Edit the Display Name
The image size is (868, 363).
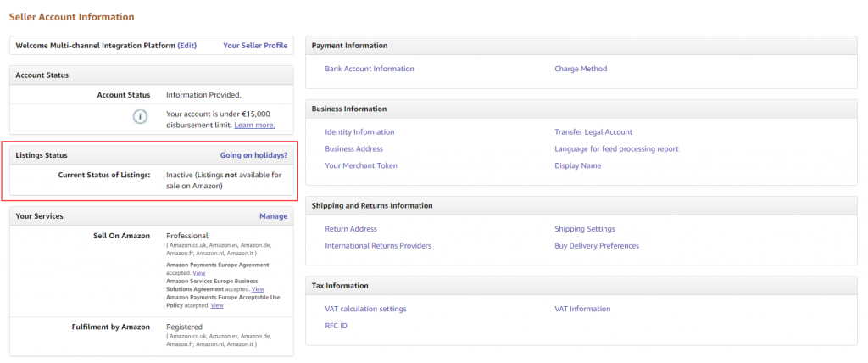click(577, 165)
